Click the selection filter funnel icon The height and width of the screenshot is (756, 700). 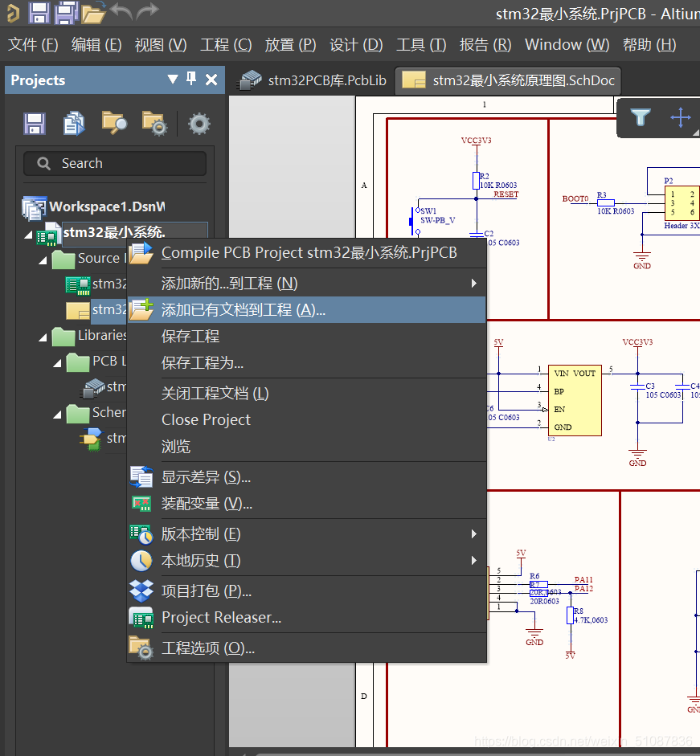click(x=640, y=118)
